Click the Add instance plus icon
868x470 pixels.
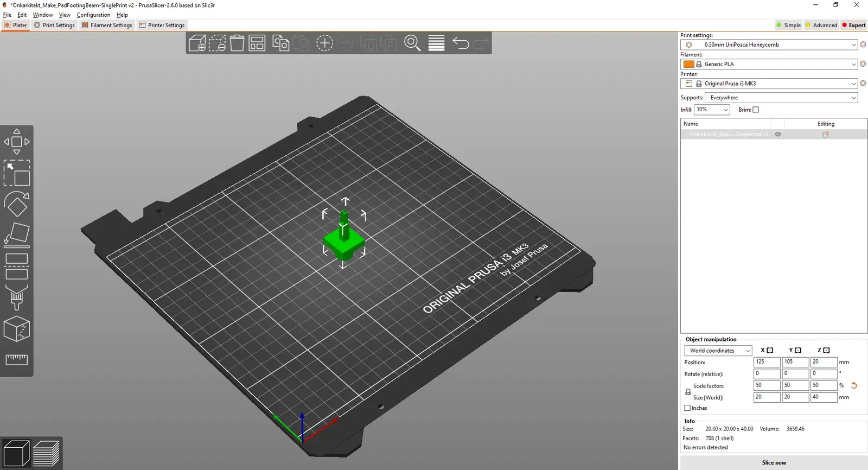[x=324, y=43]
